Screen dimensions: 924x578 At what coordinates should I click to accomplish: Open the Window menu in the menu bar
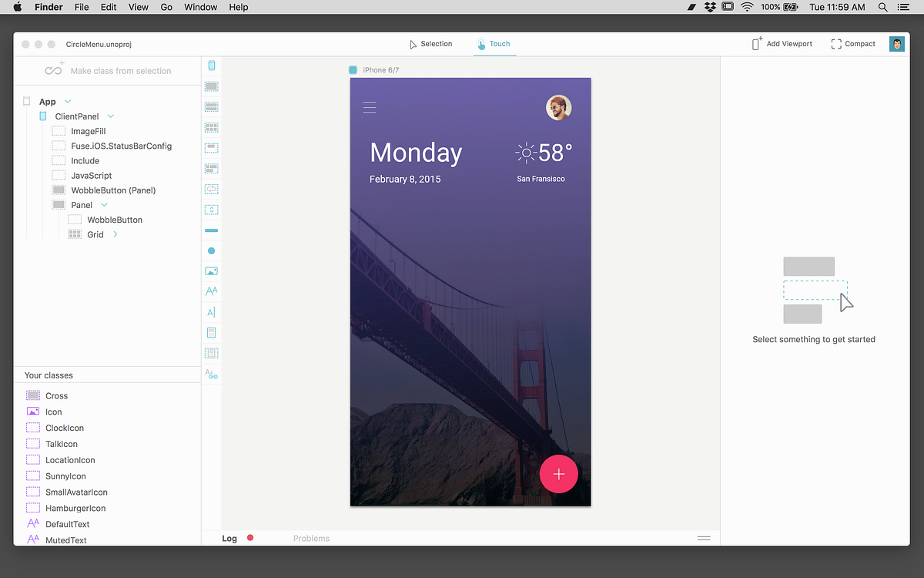(x=200, y=7)
